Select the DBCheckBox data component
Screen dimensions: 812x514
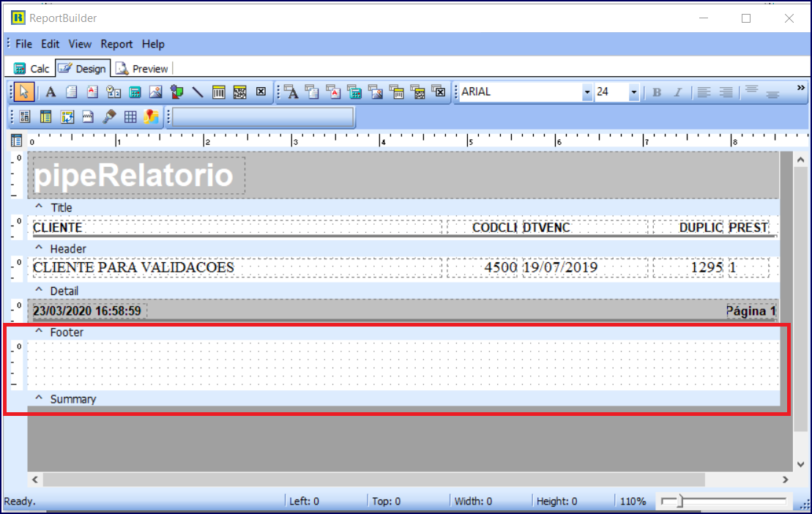439,92
